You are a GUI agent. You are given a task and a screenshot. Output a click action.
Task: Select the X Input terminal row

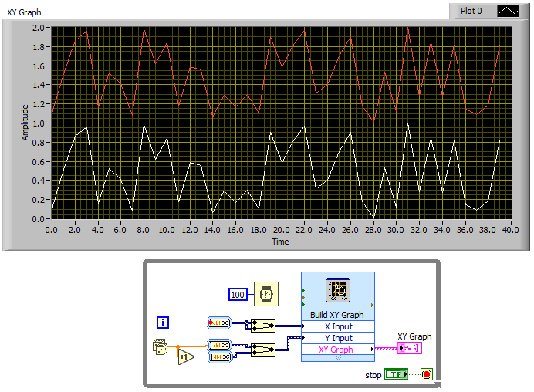coord(337,326)
